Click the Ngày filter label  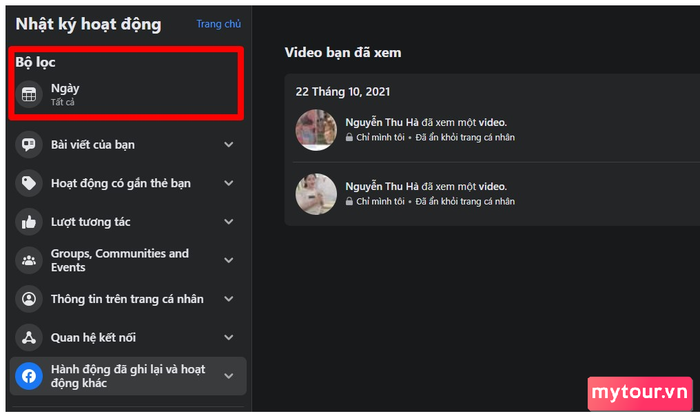click(65, 89)
